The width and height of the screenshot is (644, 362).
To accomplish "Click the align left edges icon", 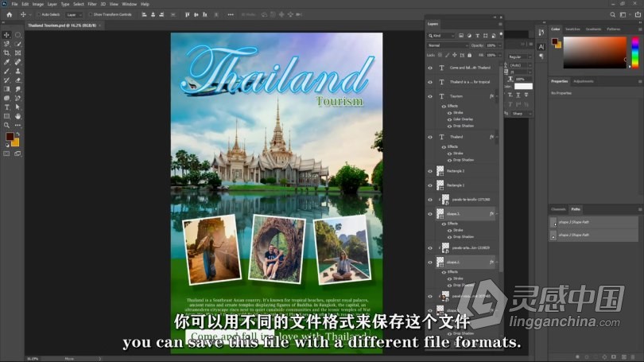I will click(x=144, y=14).
